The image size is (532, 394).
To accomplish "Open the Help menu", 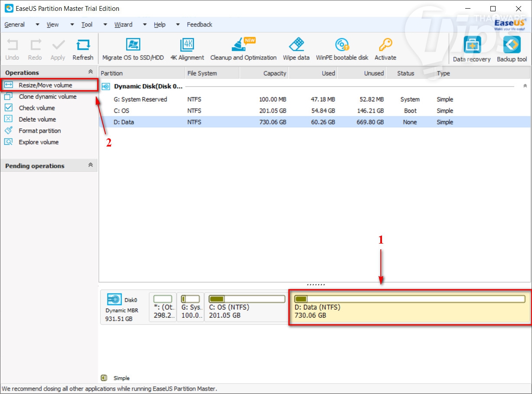I will [160, 25].
